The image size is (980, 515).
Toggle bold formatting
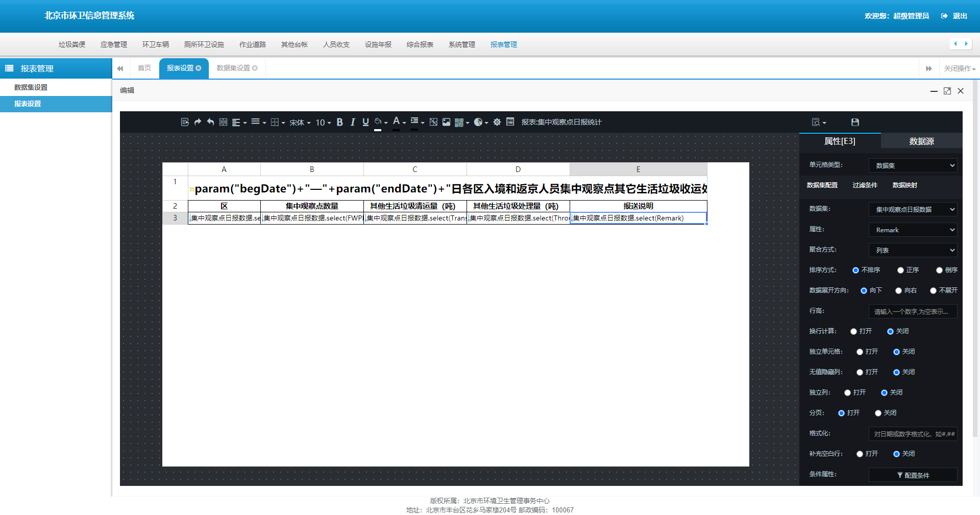[339, 122]
